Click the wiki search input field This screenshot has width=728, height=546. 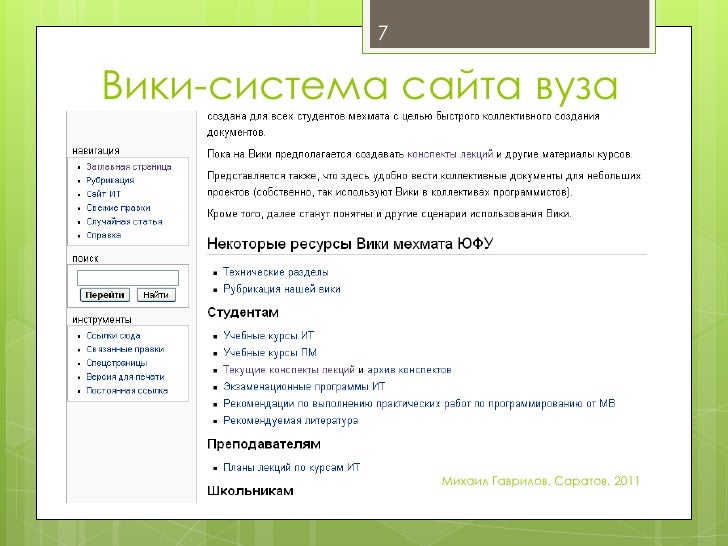pyautogui.click(x=128, y=278)
